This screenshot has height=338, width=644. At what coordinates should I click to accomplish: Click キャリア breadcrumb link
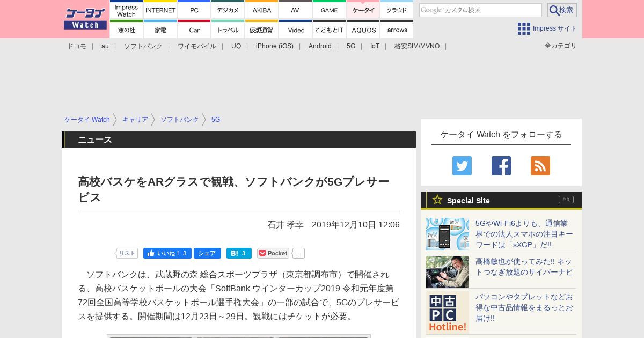tap(135, 120)
